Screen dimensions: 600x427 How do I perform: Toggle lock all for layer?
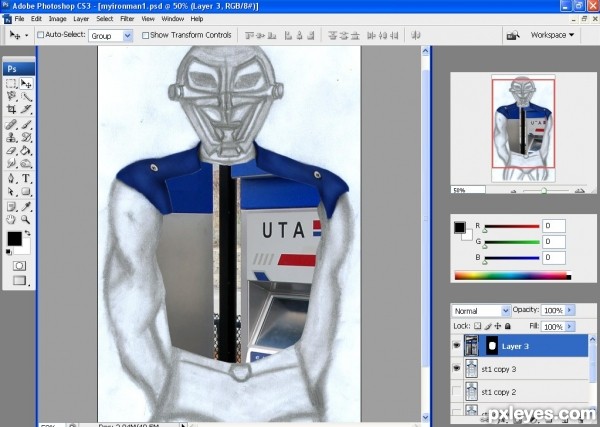pyautogui.click(x=508, y=326)
